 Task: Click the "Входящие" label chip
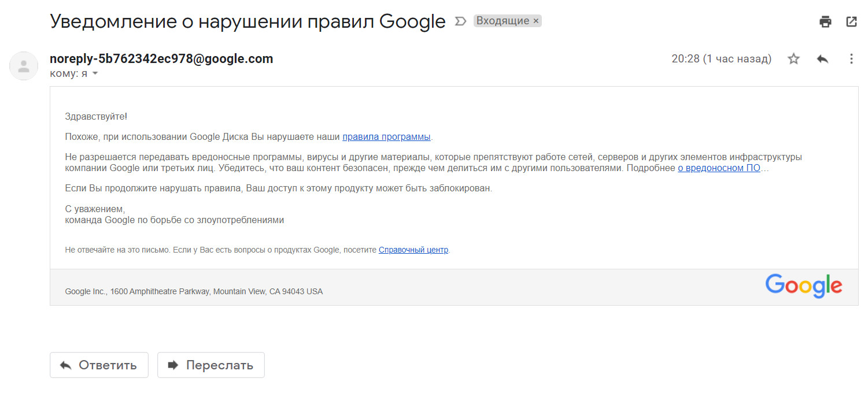[x=502, y=21]
